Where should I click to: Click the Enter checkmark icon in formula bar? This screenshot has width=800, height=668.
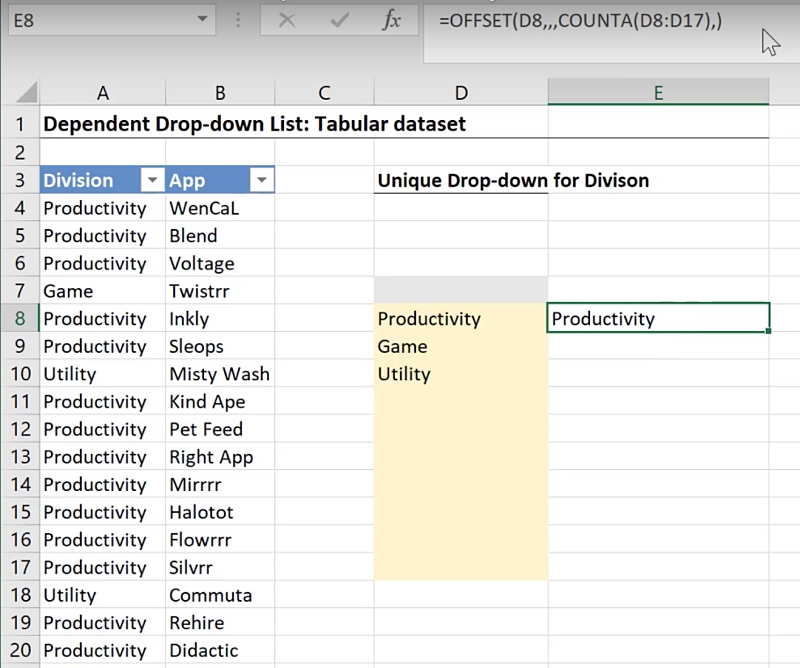click(340, 20)
